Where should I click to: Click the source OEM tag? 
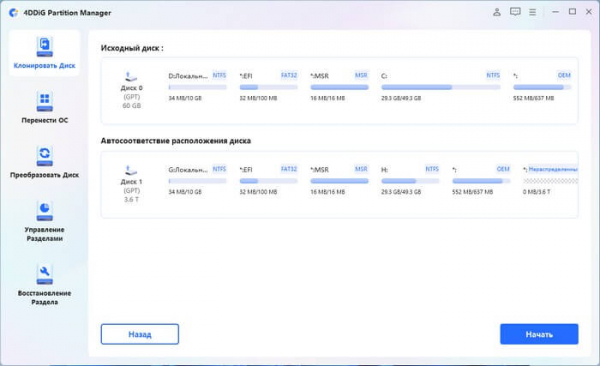click(564, 75)
